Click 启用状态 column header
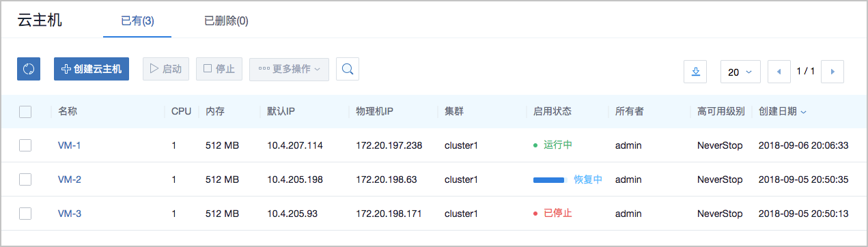868x247 pixels. click(552, 111)
